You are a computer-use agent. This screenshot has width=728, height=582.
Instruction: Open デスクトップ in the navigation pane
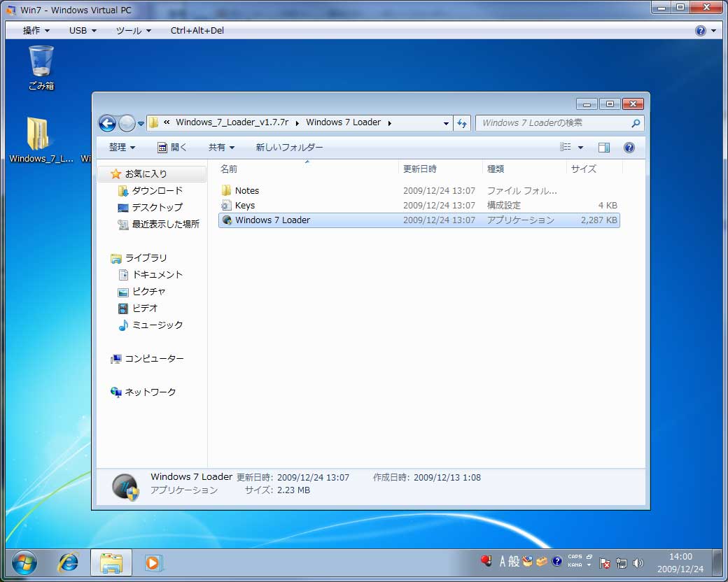click(150, 208)
